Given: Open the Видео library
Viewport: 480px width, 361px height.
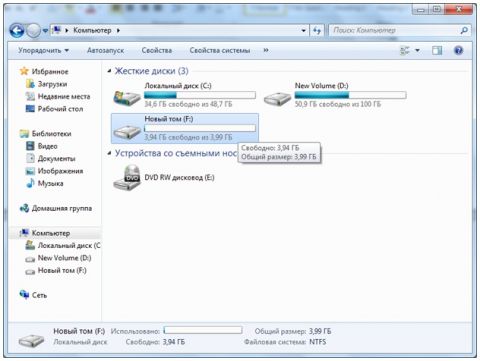Looking at the screenshot, I should tap(47, 146).
